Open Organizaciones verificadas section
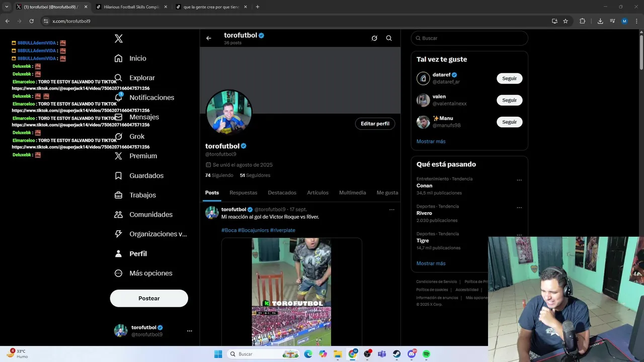The height and width of the screenshot is (362, 644). 150,234
